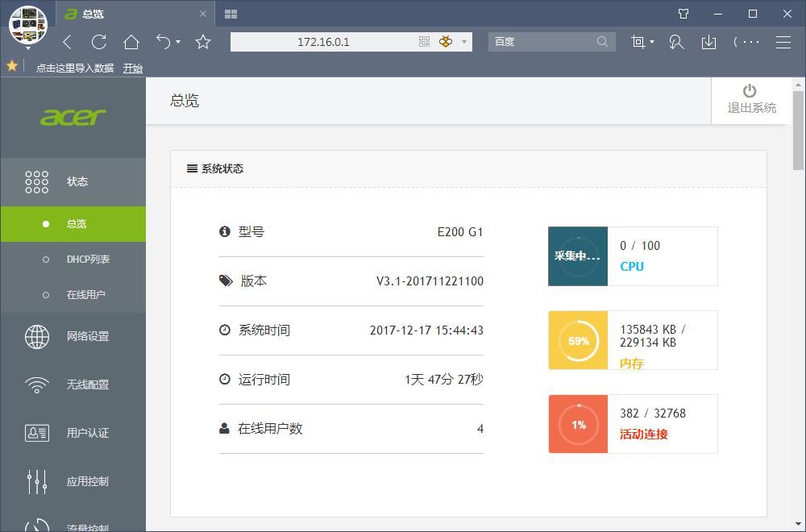This screenshot has height=532, width=806.
Task: Open browser hamburger main menu
Action: (x=783, y=42)
